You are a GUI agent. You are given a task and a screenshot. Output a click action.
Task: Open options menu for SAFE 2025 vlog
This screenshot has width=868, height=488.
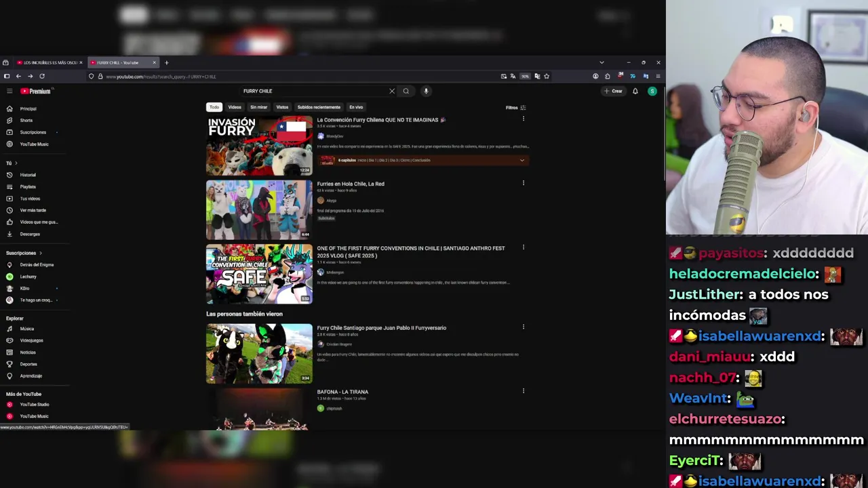(523, 247)
